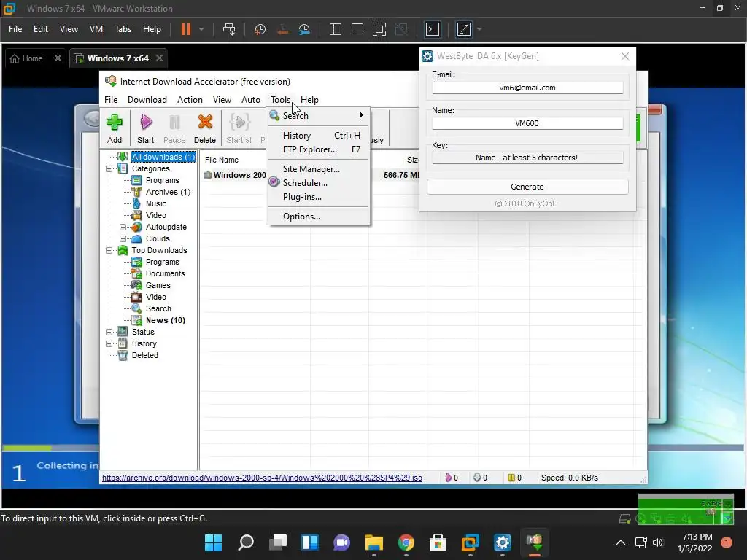747x560 pixels.
Task: Click VMware show library sidebar icon
Action: pos(336,29)
